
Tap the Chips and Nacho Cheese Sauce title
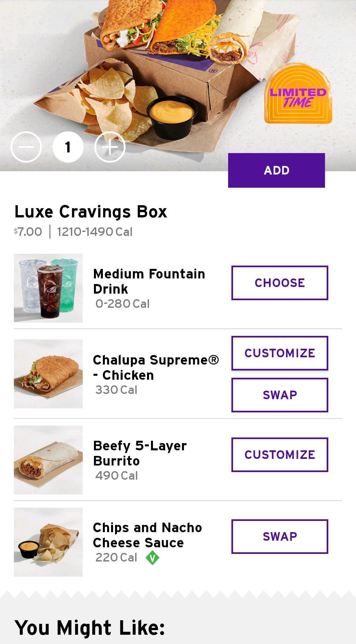click(x=147, y=535)
